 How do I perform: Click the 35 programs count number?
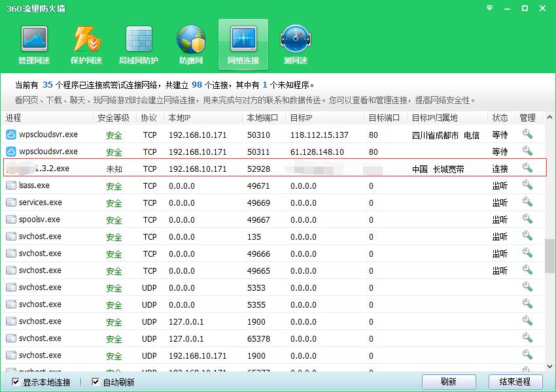(x=48, y=85)
